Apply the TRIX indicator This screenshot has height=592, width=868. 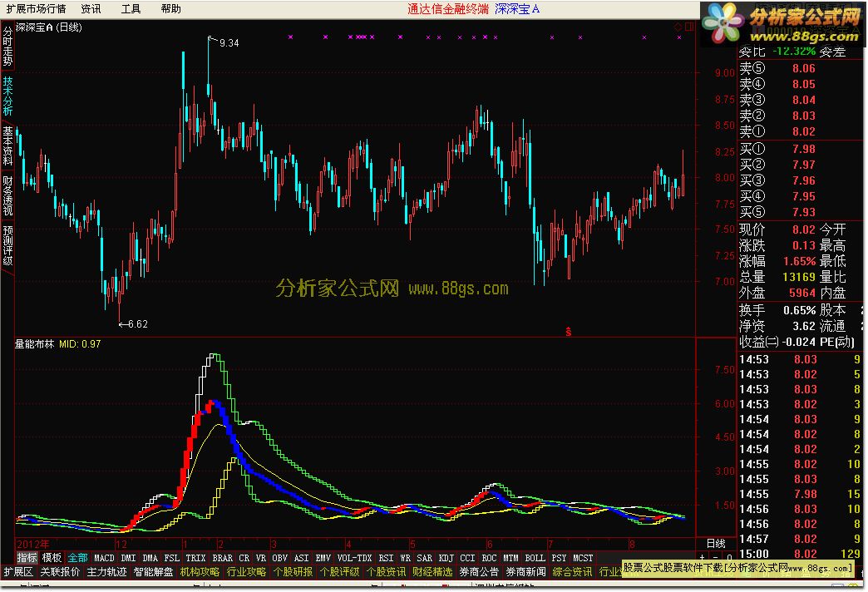pos(195,558)
